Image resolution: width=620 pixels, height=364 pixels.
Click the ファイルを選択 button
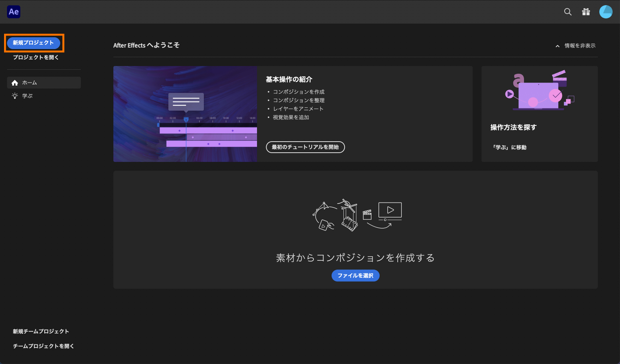click(356, 275)
